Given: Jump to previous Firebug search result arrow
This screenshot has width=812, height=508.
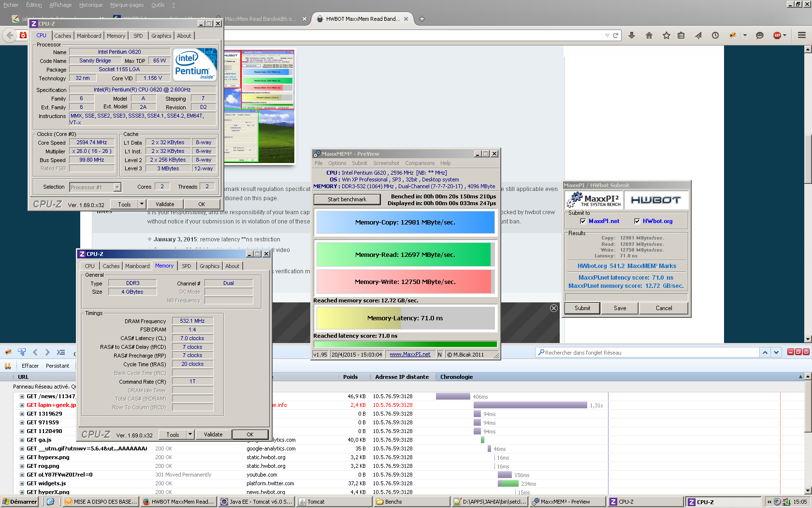Looking at the screenshot, I should coord(765,353).
